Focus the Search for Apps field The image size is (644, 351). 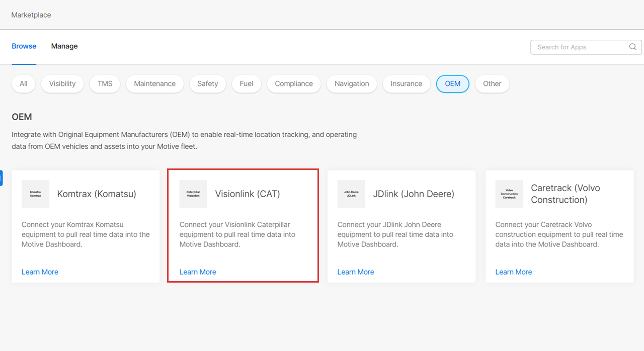[579, 47]
